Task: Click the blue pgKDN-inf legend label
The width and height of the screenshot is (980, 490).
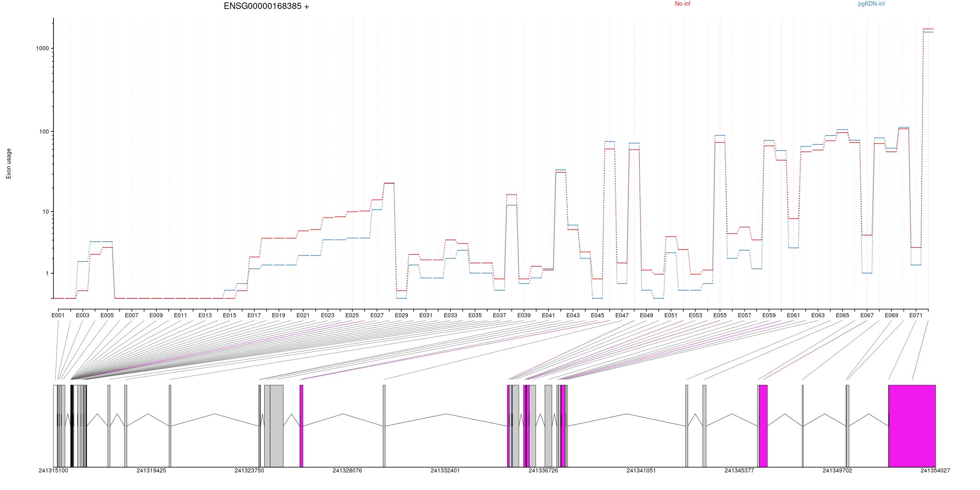Action: coord(871,4)
